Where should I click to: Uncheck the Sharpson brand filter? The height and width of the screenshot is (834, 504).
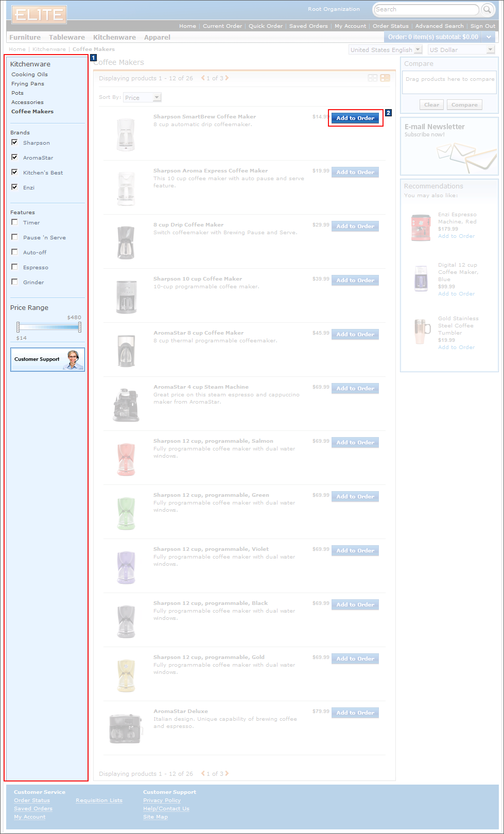(x=14, y=142)
